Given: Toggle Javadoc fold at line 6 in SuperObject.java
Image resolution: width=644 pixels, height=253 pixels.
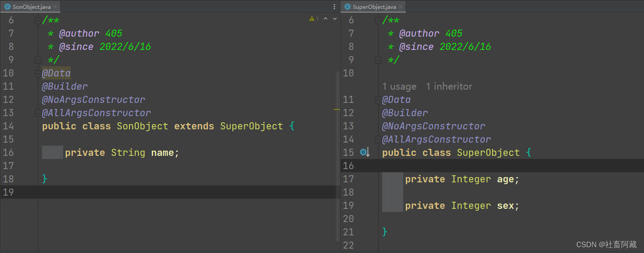Looking at the screenshot, I should (378, 20).
